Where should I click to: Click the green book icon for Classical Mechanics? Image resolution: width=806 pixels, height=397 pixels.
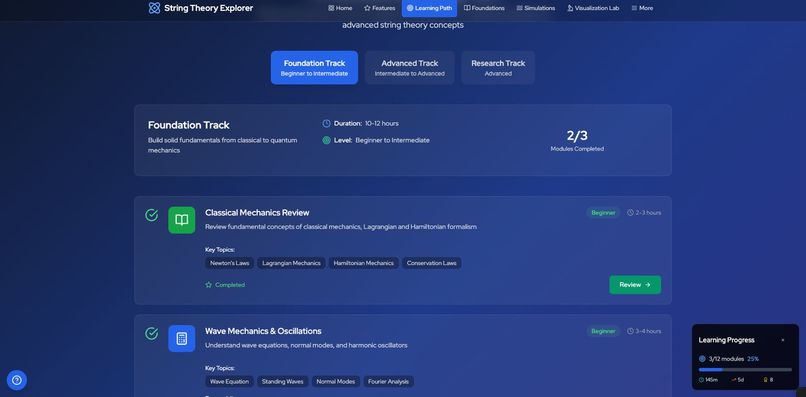[x=181, y=220]
